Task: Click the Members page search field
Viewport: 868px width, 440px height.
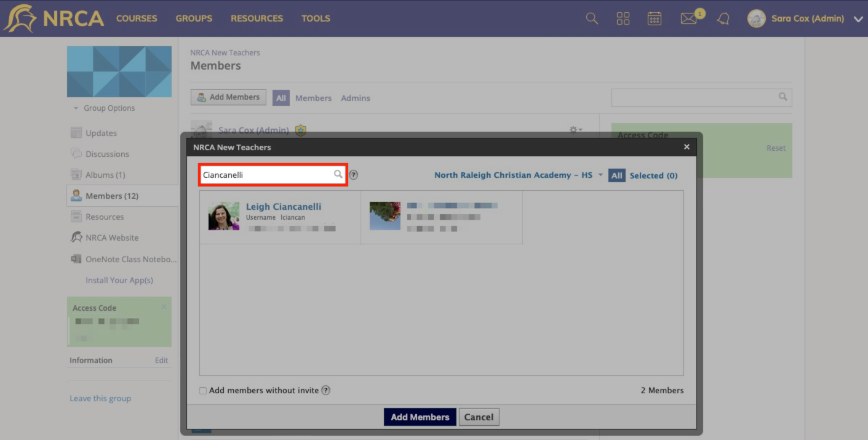Action: [701, 97]
